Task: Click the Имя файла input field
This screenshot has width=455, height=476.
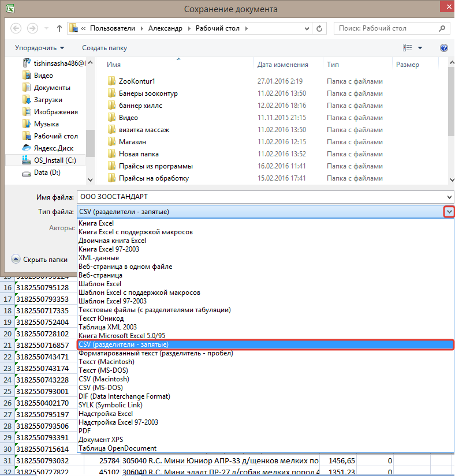Action: point(261,197)
